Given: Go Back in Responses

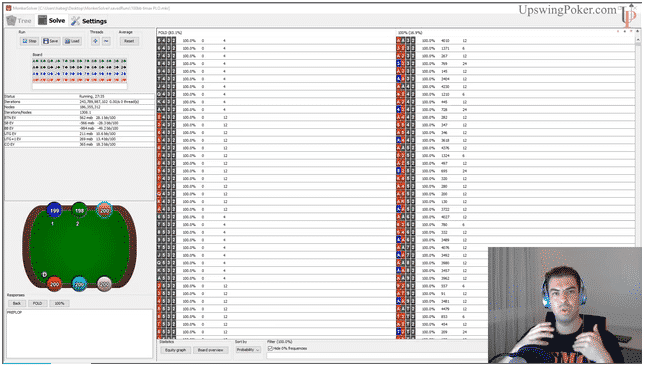Looking at the screenshot, I should pos(17,303).
